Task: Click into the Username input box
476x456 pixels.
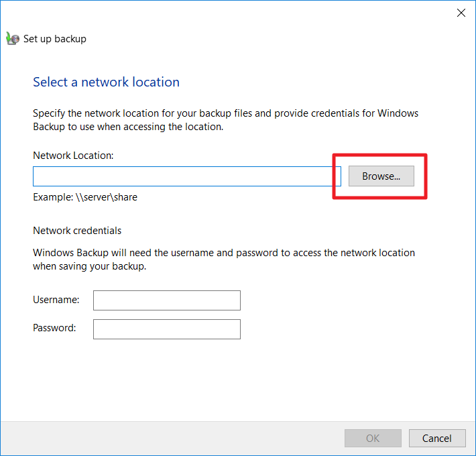Action: point(166,300)
